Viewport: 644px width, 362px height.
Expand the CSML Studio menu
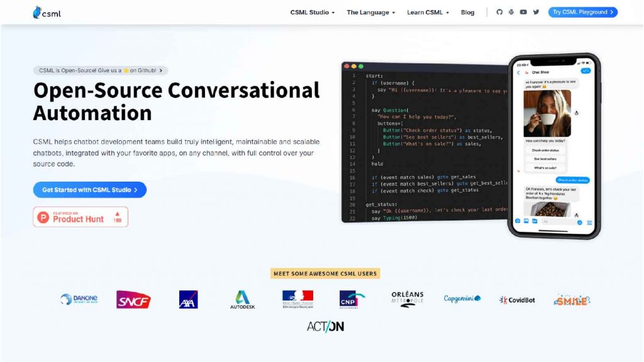coord(313,13)
